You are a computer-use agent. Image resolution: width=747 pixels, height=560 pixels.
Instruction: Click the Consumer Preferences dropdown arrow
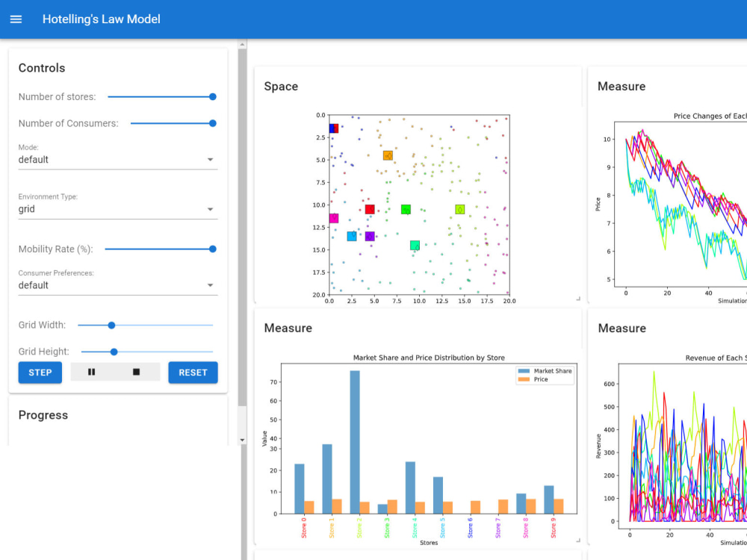point(210,285)
